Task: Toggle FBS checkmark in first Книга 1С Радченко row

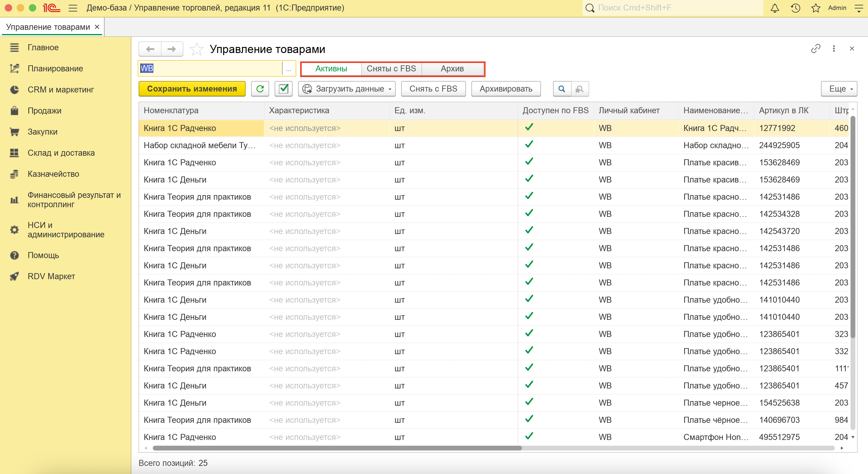Action: click(529, 128)
